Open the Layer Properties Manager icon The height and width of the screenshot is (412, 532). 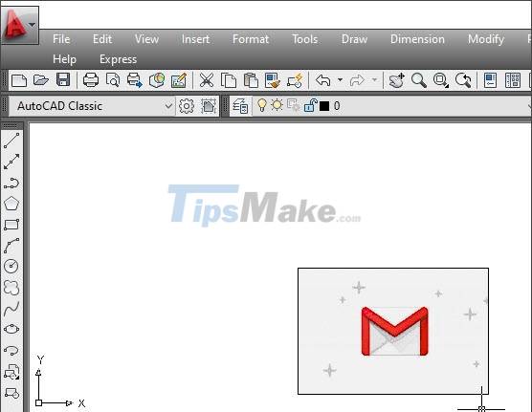(240, 106)
